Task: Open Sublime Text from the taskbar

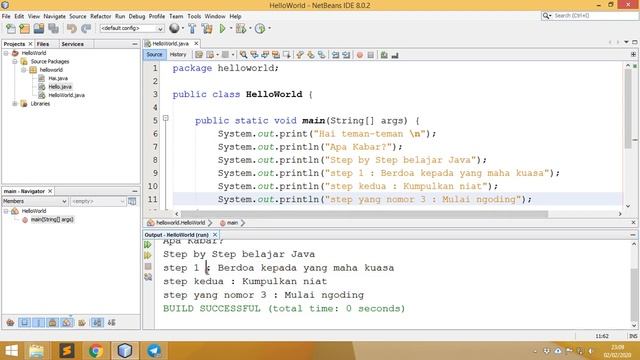Action: [67, 351]
